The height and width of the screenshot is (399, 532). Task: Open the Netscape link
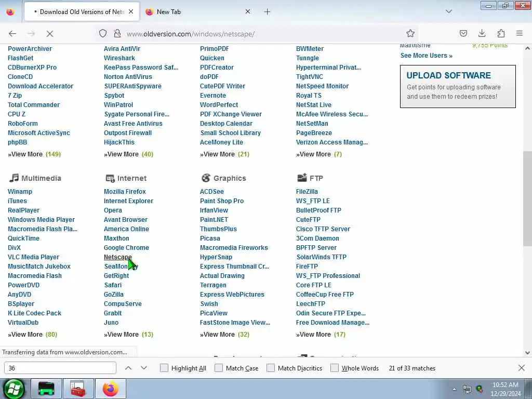(x=118, y=257)
